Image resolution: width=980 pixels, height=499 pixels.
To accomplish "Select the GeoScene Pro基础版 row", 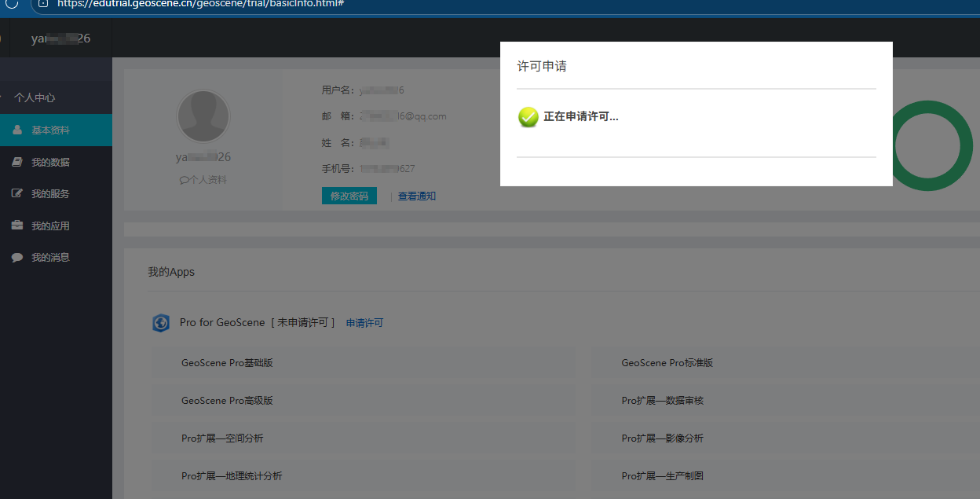I will (364, 363).
